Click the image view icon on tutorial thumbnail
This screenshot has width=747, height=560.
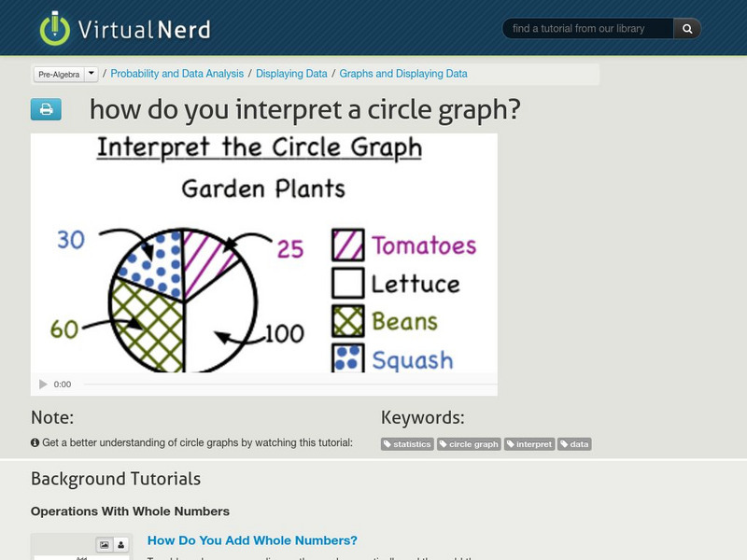(x=106, y=545)
